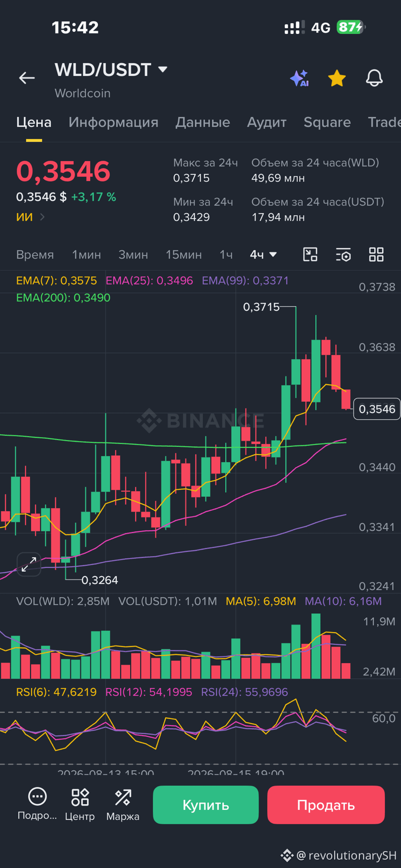Tap the 15:42 clock in status bar
This screenshot has height=868, width=401.
(x=75, y=27)
